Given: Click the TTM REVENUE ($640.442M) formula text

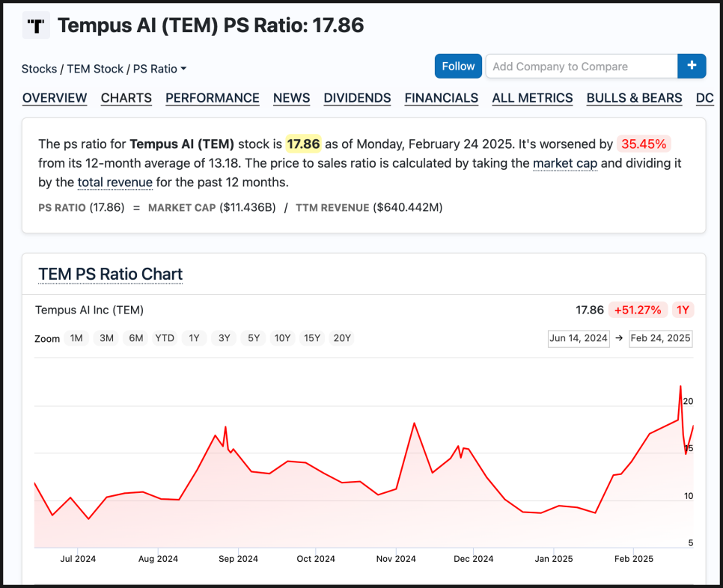Looking at the screenshot, I should click(x=369, y=208).
